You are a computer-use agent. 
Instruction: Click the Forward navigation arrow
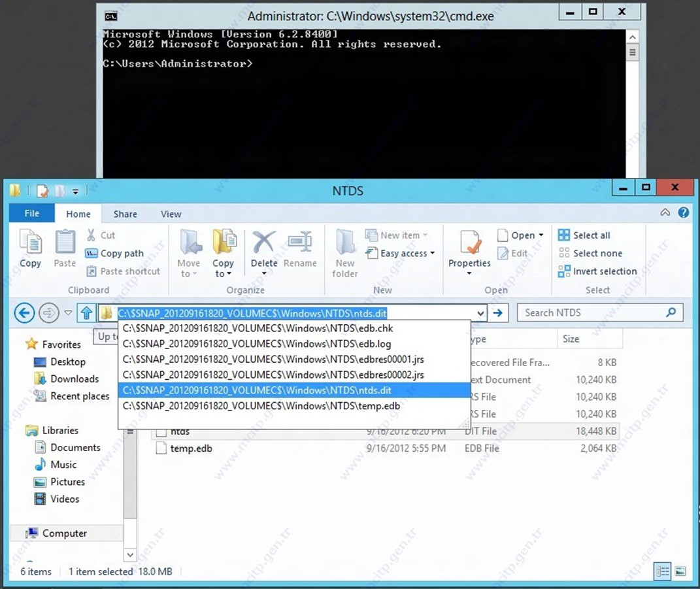point(48,313)
